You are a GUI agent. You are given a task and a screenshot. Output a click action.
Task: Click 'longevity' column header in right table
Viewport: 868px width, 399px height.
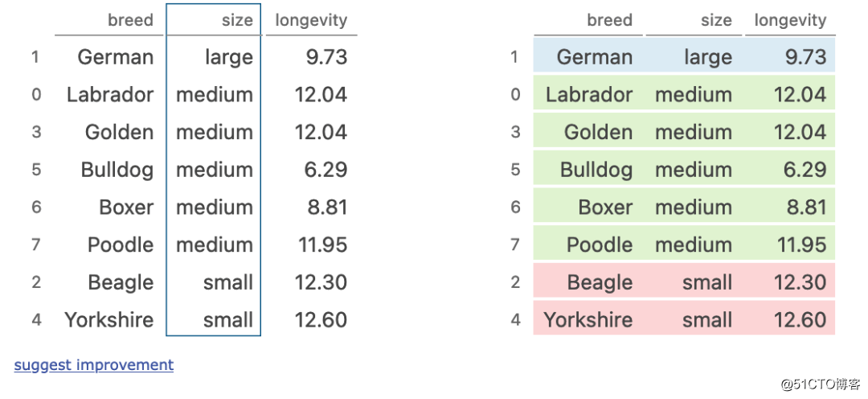(x=790, y=21)
